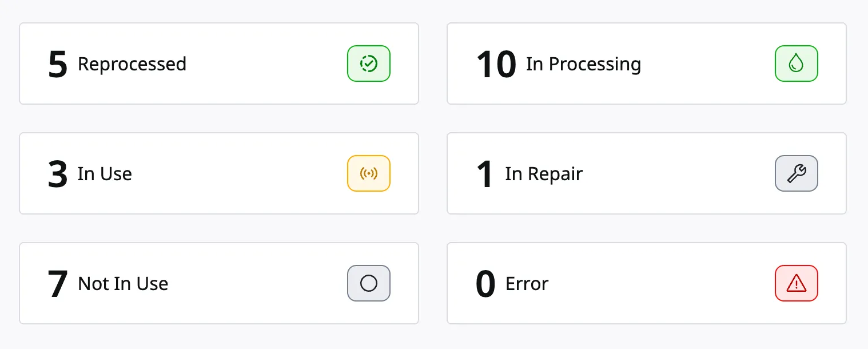Click the In Processing water droplet icon
Screen dimensions: 868x349
point(796,64)
